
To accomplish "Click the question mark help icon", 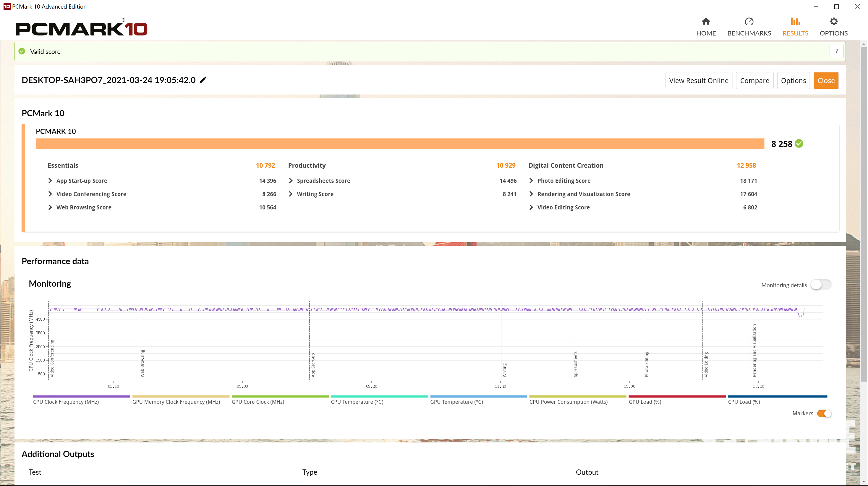I will coord(836,51).
